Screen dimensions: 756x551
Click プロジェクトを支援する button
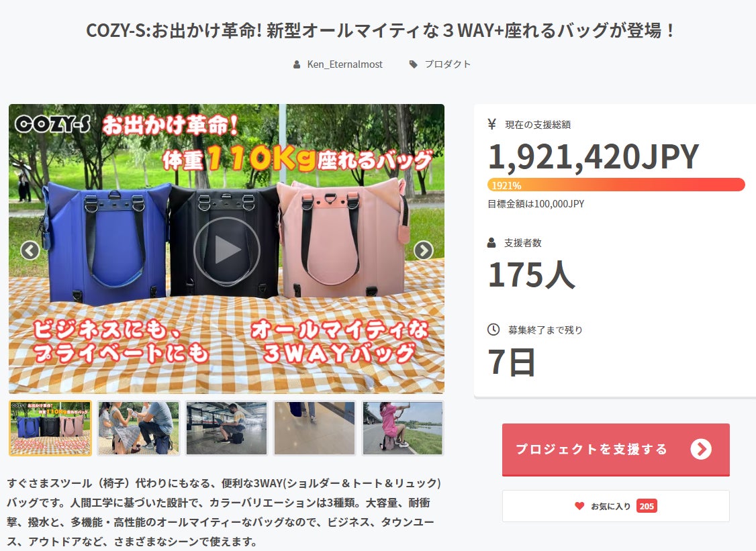click(616, 449)
